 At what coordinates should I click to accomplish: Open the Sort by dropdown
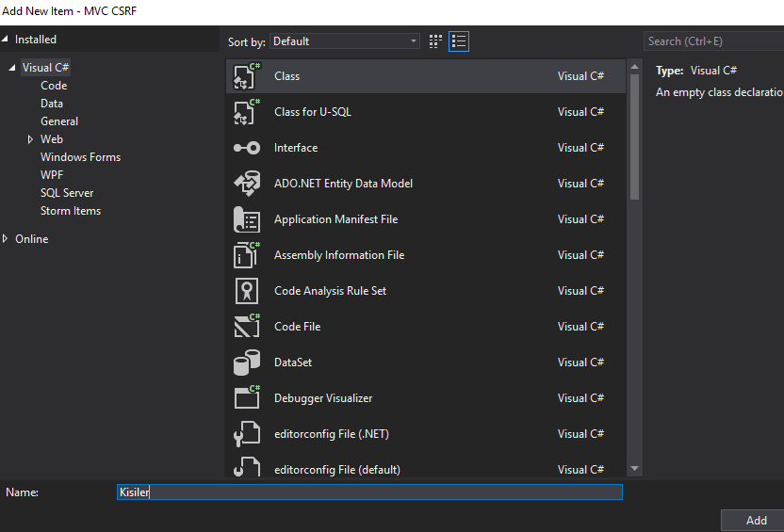pos(345,41)
